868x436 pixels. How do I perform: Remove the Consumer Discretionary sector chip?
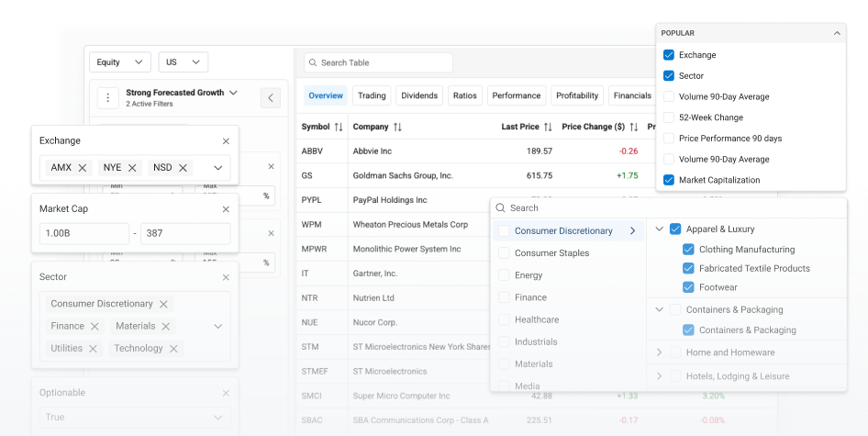pyautogui.click(x=163, y=304)
